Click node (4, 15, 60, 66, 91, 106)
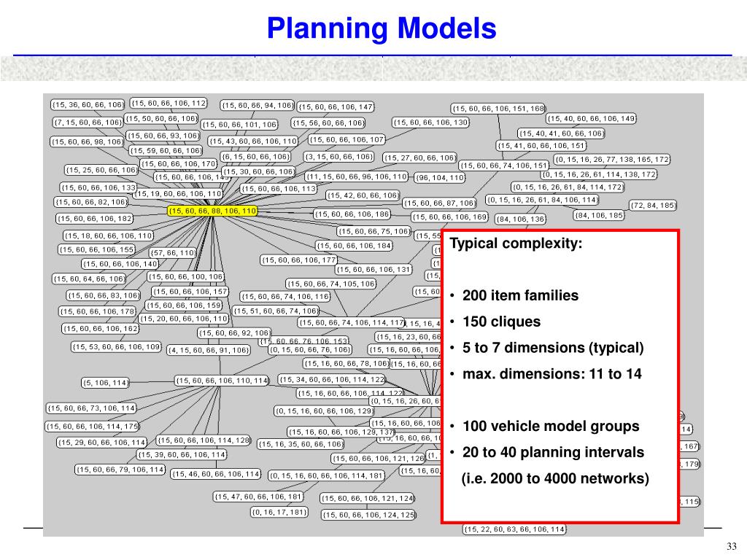This screenshot has width=747, height=560. pyautogui.click(x=209, y=351)
